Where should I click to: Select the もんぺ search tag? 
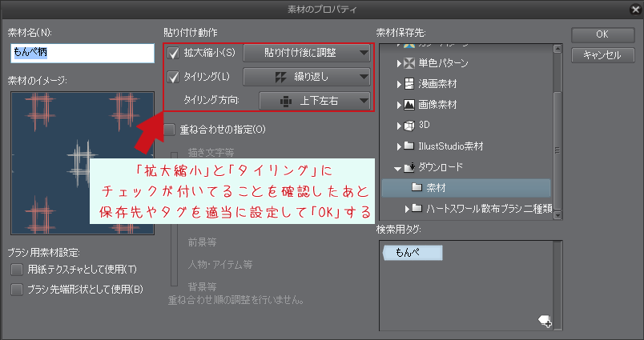tap(413, 253)
